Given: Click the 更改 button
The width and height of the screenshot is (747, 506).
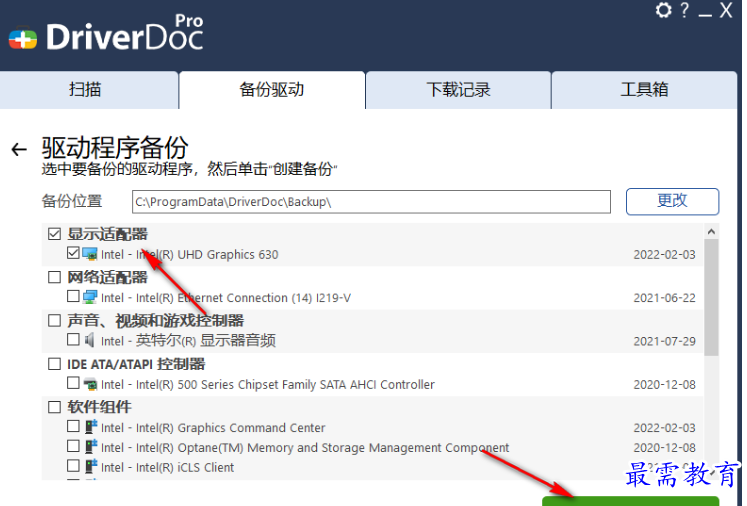Looking at the screenshot, I should 672,201.
